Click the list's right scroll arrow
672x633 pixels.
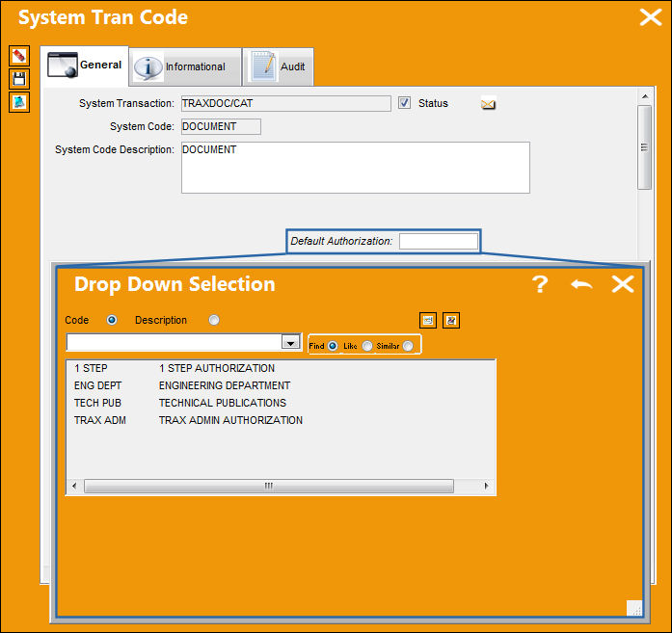click(486, 486)
